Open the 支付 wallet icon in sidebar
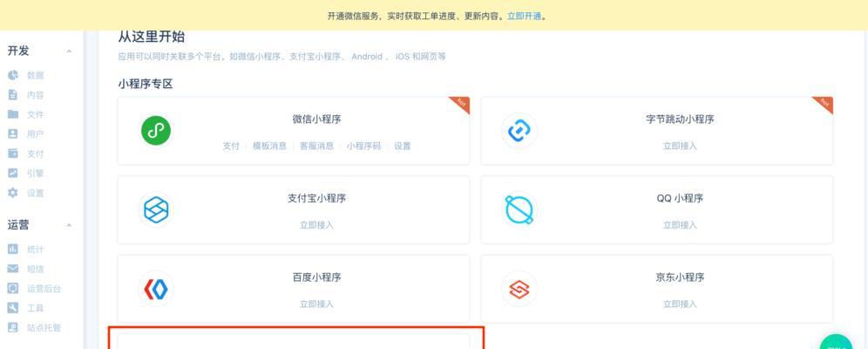868x349 pixels. (x=13, y=154)
